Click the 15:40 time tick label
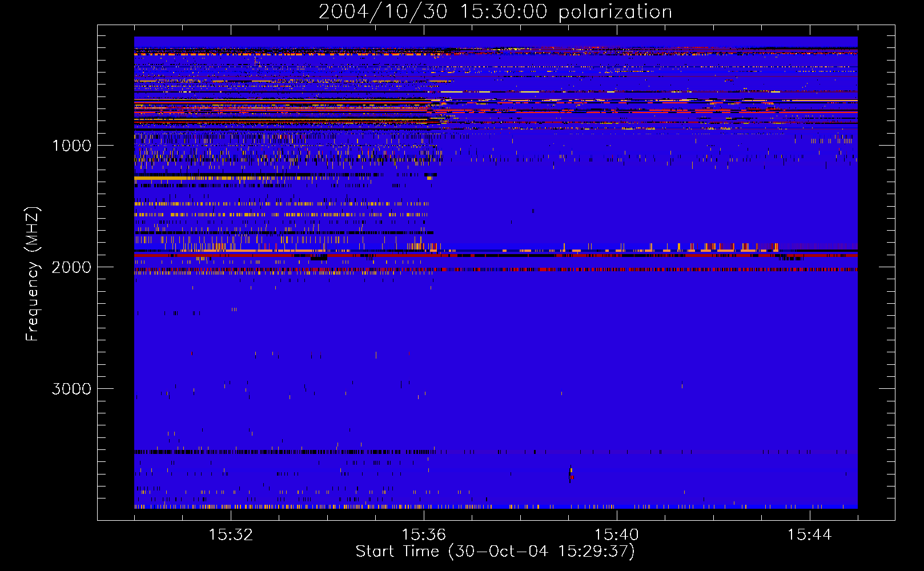 (x=617, y=534)
